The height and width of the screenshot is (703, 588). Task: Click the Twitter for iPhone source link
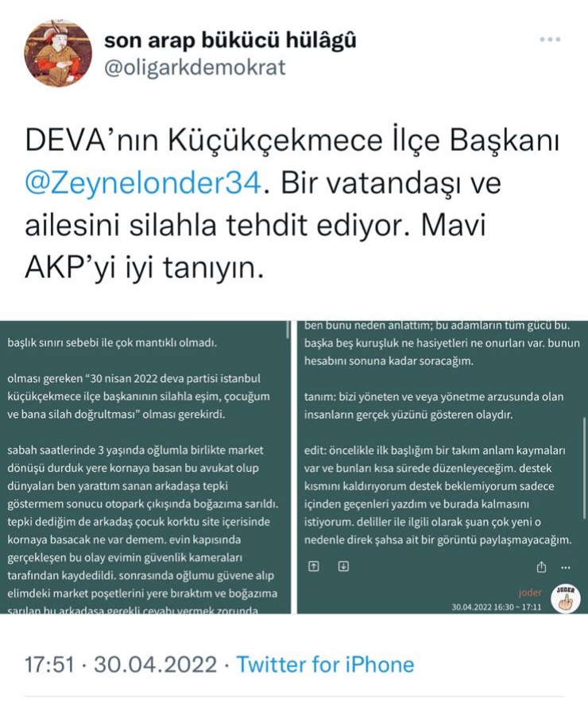[x=325, y=664]
